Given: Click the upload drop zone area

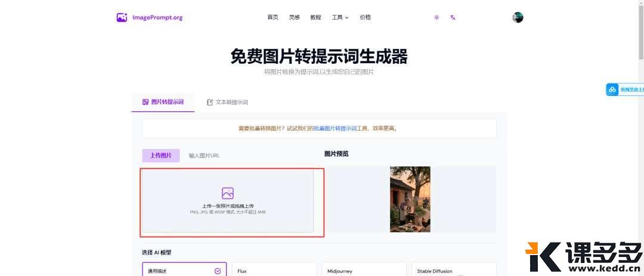Looking at the screenshot, I should (228, 201).
